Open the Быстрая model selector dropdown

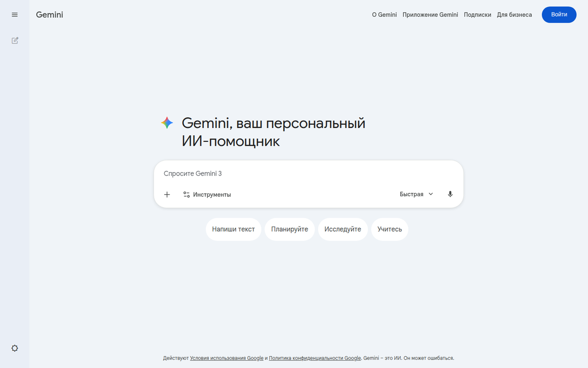416,194
